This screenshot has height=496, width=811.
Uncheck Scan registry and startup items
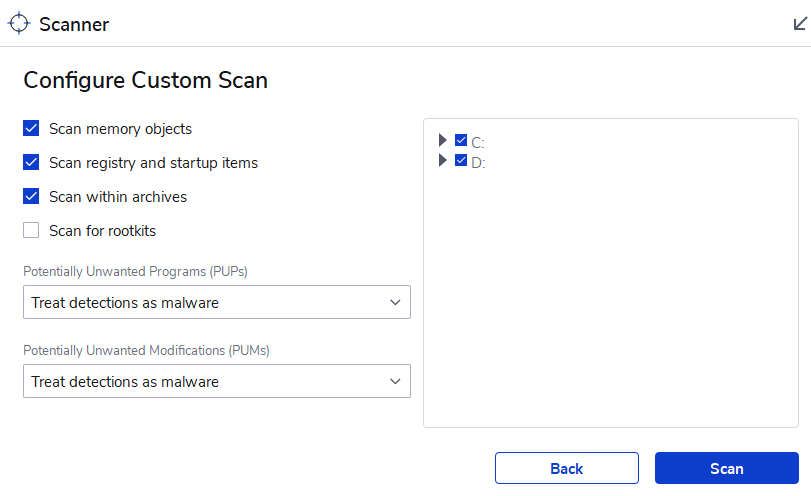(x=31, y=163)
